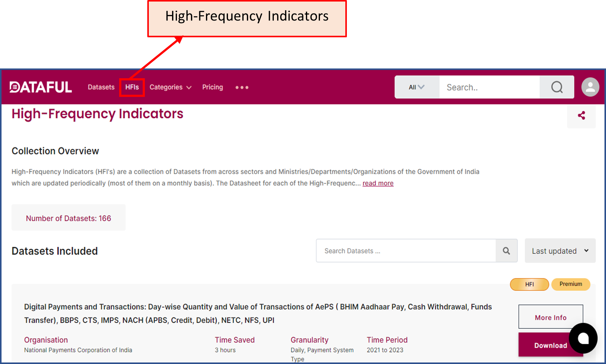Click the HFI badge tag
Image resolution: width=606 pixels, height=364 pixels.
pyautogui.click(x=529, y=284)
